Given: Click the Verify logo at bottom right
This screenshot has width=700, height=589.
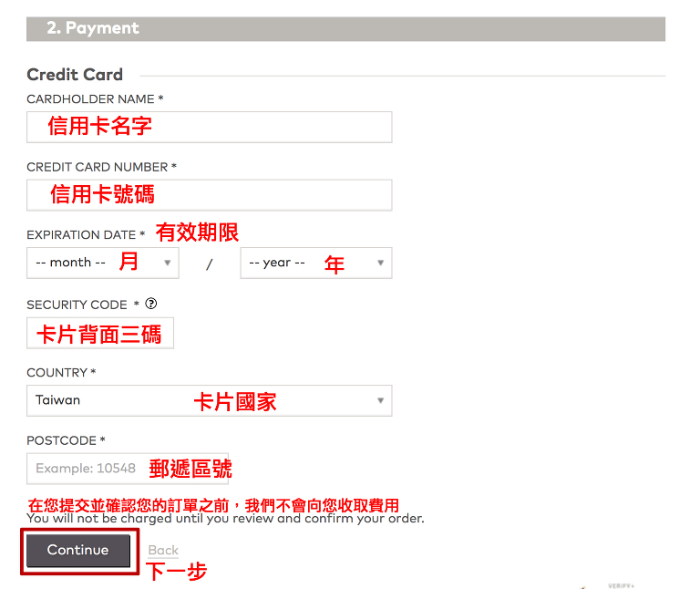Looking at the screenshot, I should click(620, 584).
